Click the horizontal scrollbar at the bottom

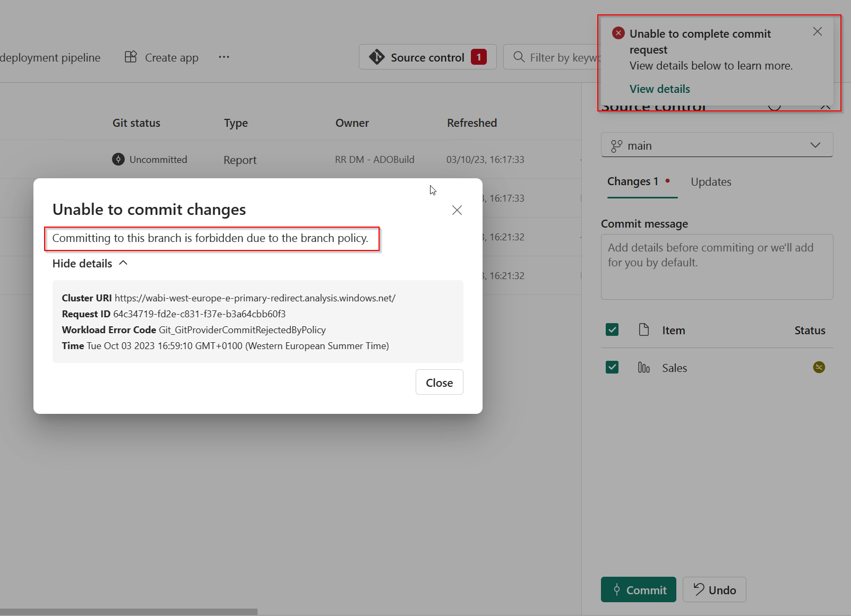click(130, 611)
